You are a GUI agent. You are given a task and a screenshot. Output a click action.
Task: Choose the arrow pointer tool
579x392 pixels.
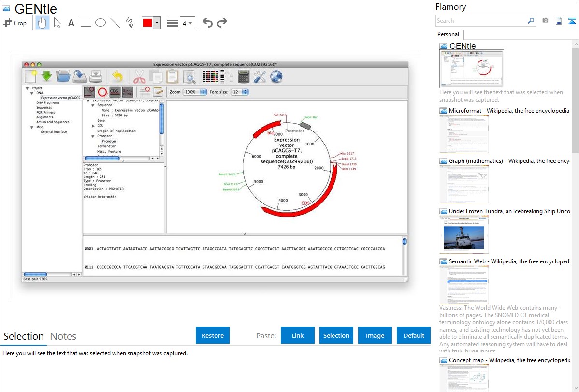click(57, 23)
